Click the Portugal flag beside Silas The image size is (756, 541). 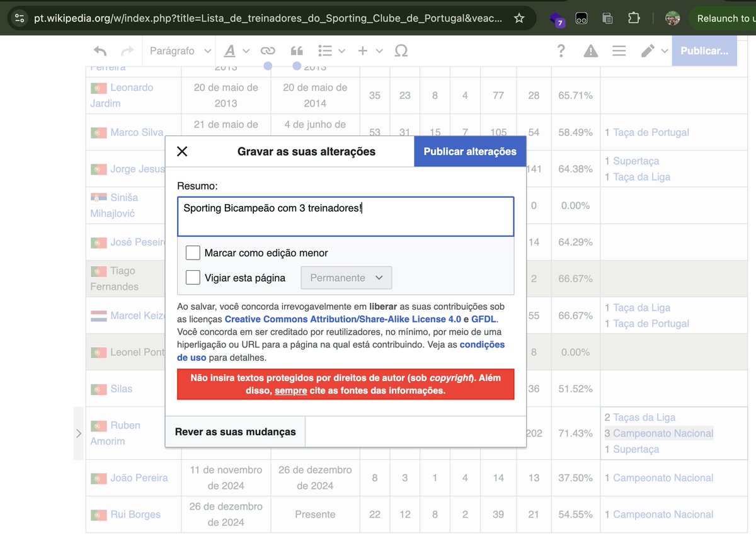coord(98,389)
